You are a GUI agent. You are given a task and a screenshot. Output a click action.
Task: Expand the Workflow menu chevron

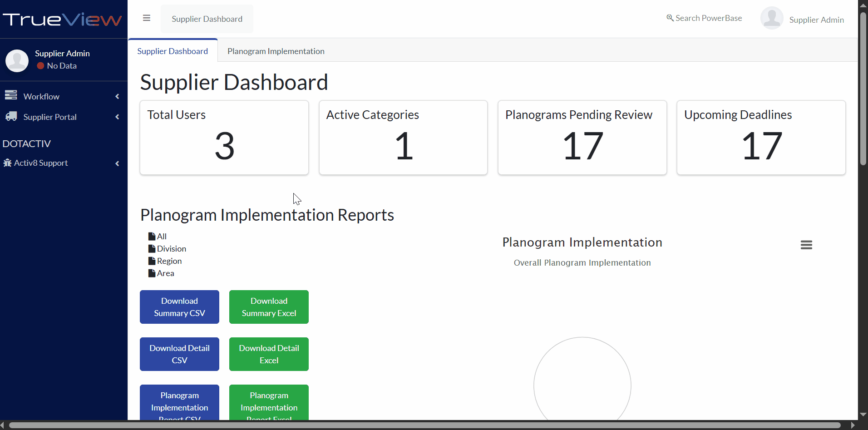[117, 96]
